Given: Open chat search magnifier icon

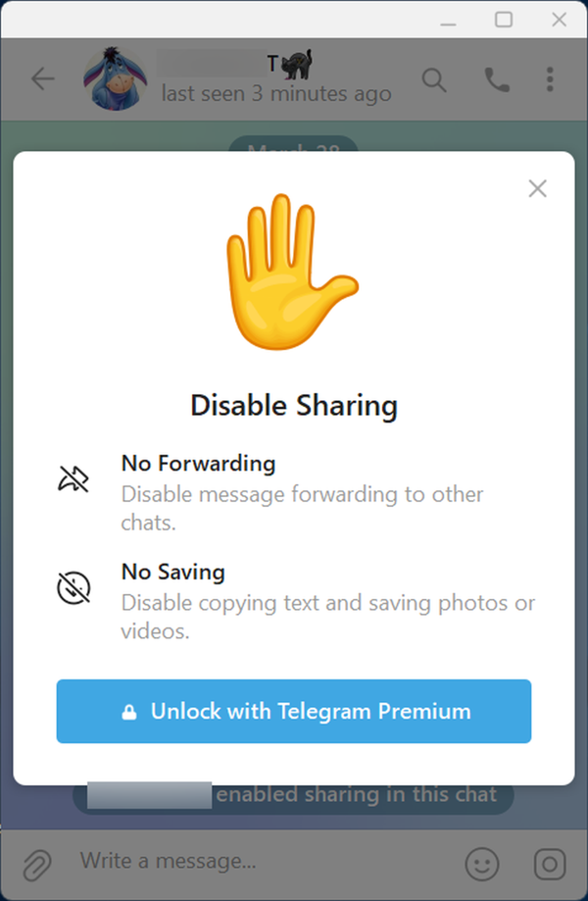Looking at the screenshot, I should pos(434,79).
